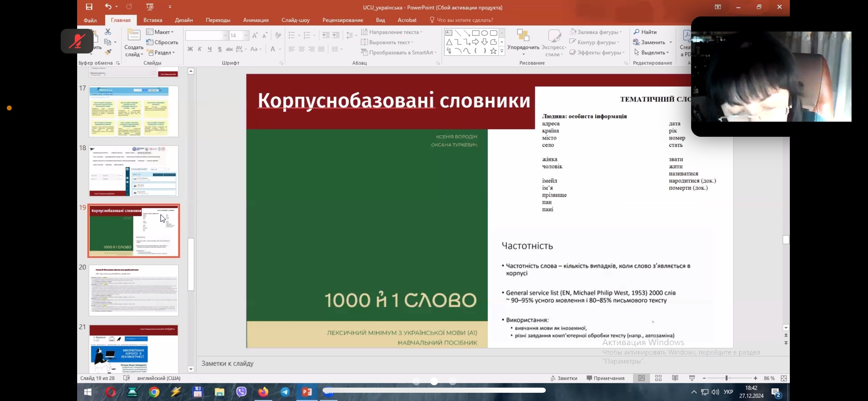Cut selection with the scissors icon
This screenshot has width=868, height=401.
click(x=108, y=32)
